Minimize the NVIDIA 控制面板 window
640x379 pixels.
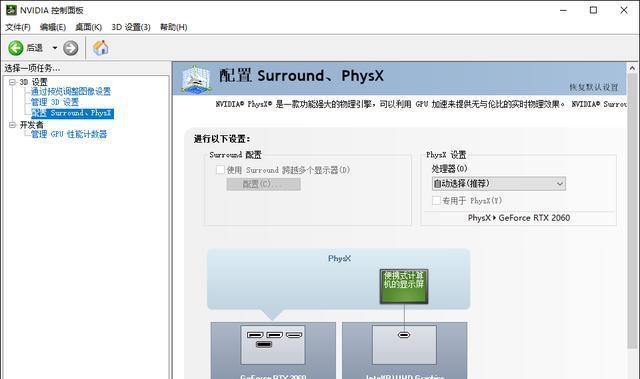click(564, 11)
